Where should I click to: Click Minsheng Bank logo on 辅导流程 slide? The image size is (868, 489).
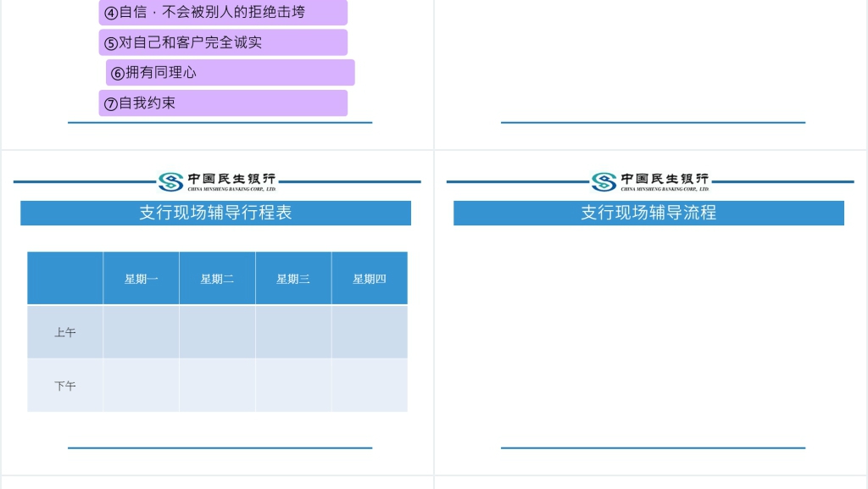[x=650, y=181]
